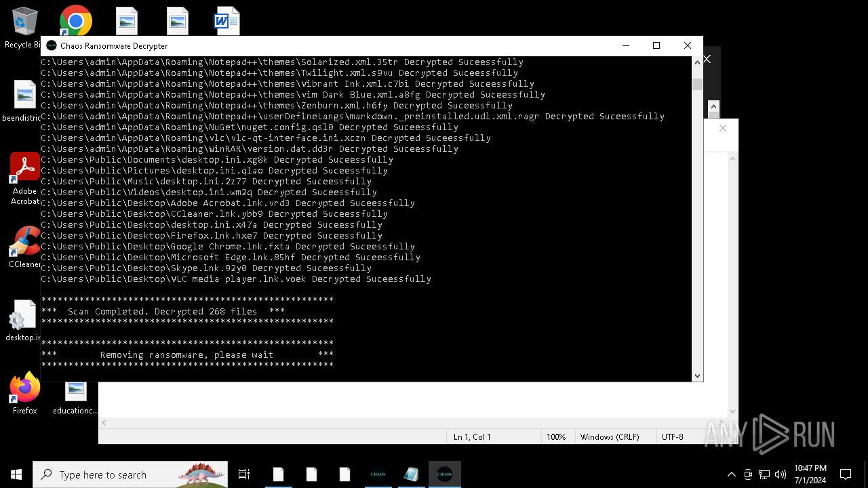Image resolution: width=868 pixels, height=488 pixels.
Task: Click the active Chaos Decrypter taskbar button
Action: pos(445,474)
